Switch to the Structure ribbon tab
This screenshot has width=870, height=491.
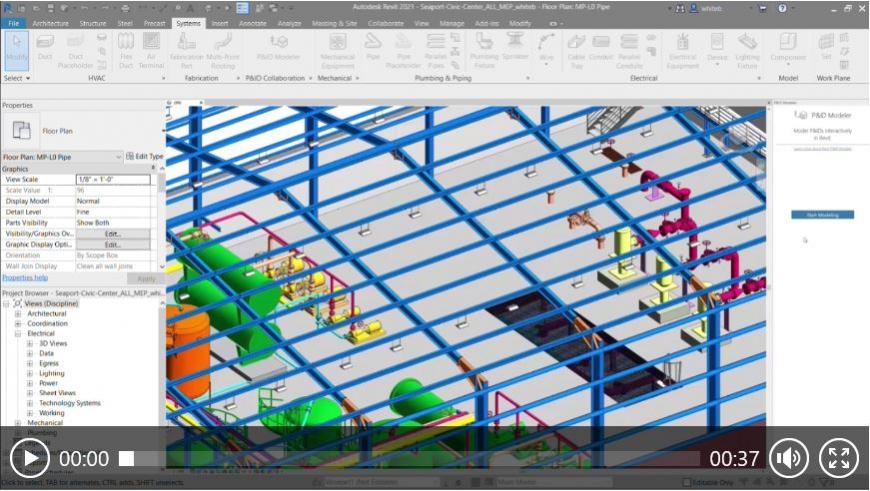(93, 23)
